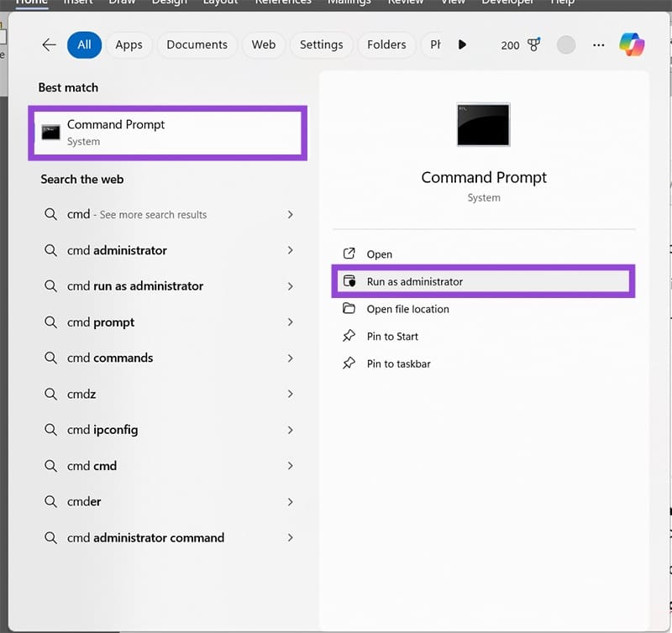Choose the 'cmd commands' web suggestion
Viewport: 672px width, 633px height.
[110, 358]
